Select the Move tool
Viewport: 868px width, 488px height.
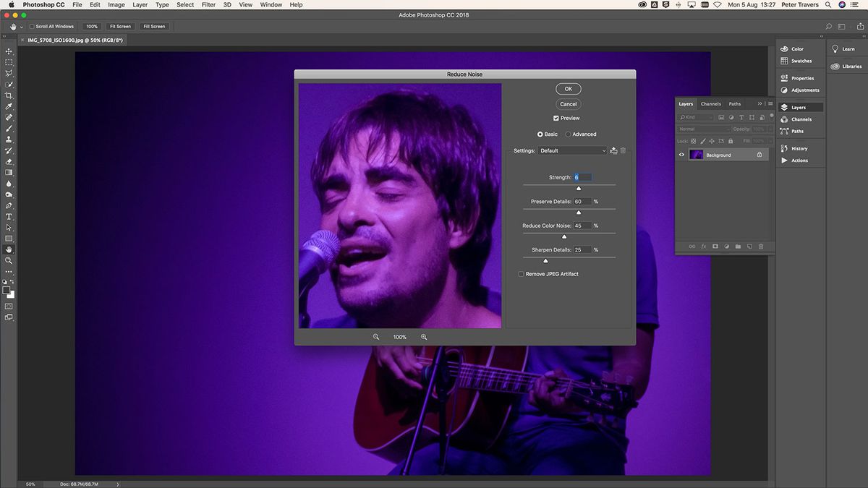point(9,51)
